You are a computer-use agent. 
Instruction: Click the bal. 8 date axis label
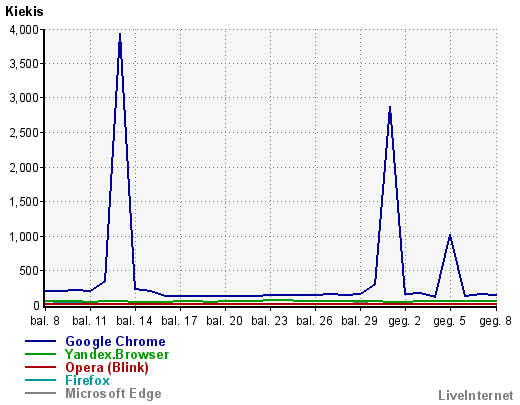[x=45, y=321]
